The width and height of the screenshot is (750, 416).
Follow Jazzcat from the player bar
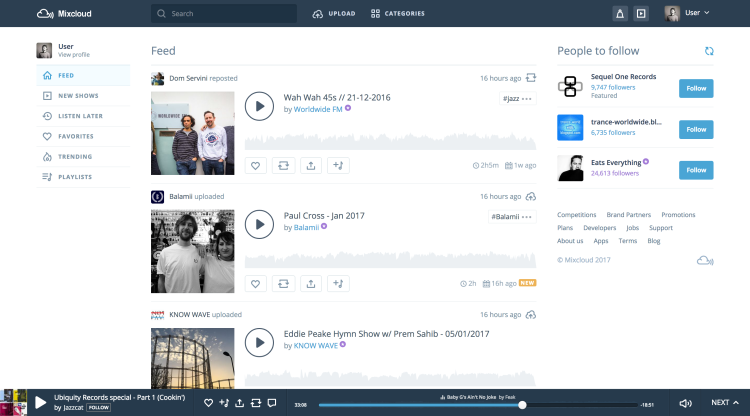click(x=99, y=408)
